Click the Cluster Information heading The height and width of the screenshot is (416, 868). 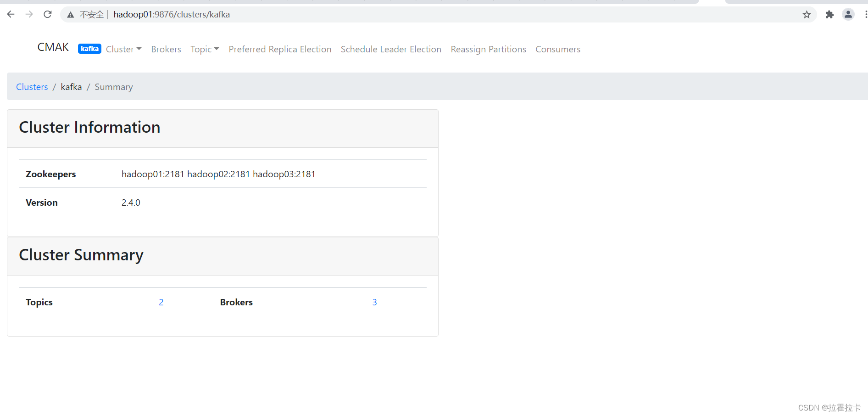click(89, 127)
